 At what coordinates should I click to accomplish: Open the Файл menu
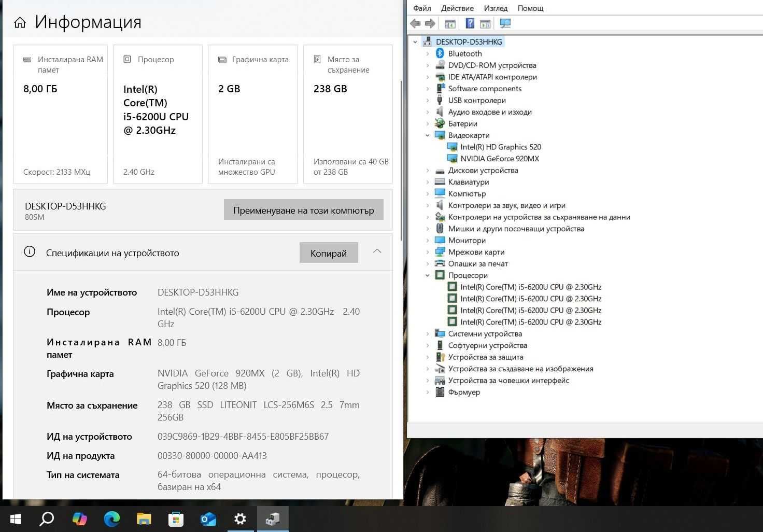[422, 8]
